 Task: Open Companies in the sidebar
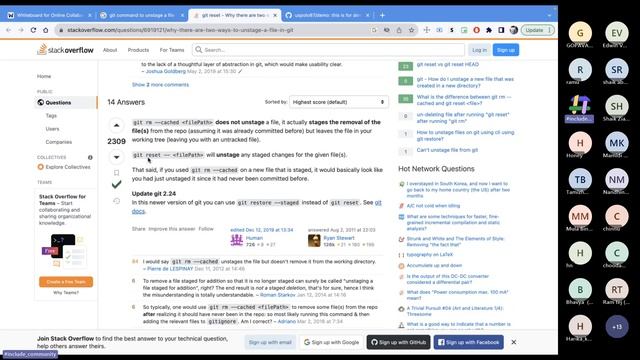point(59,142)
